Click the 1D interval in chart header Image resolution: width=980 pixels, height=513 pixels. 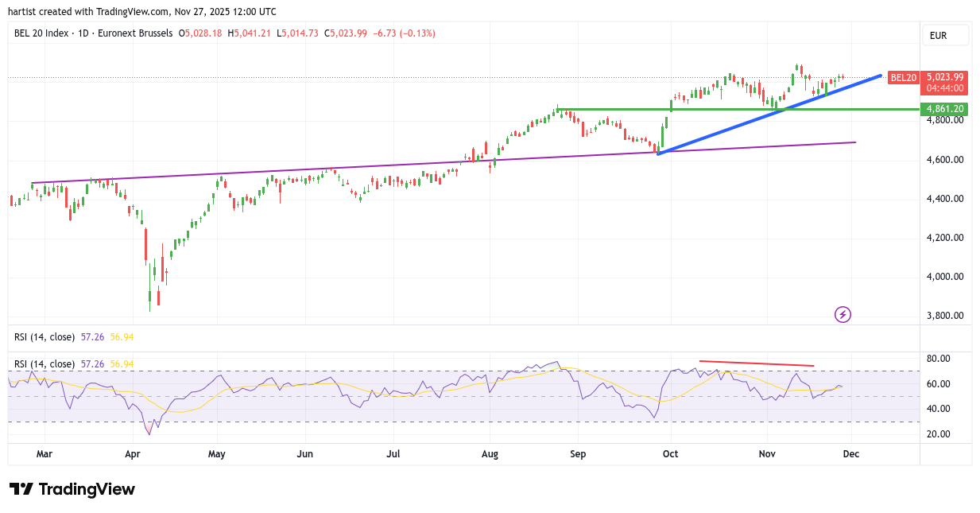point(81,33)
